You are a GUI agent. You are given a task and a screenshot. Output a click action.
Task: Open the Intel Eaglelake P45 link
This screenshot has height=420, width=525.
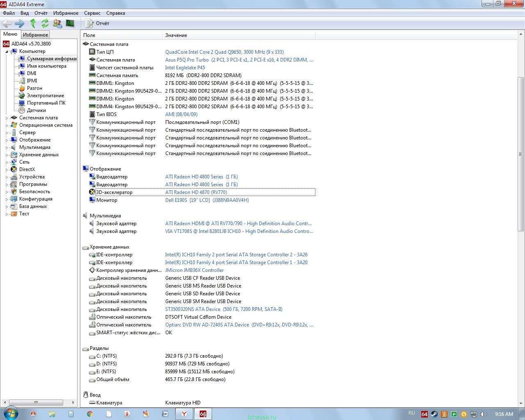point(185,68)
